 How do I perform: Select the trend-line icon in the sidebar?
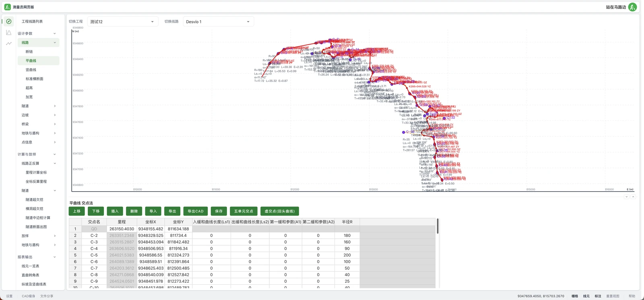click(x=9, y=43)
